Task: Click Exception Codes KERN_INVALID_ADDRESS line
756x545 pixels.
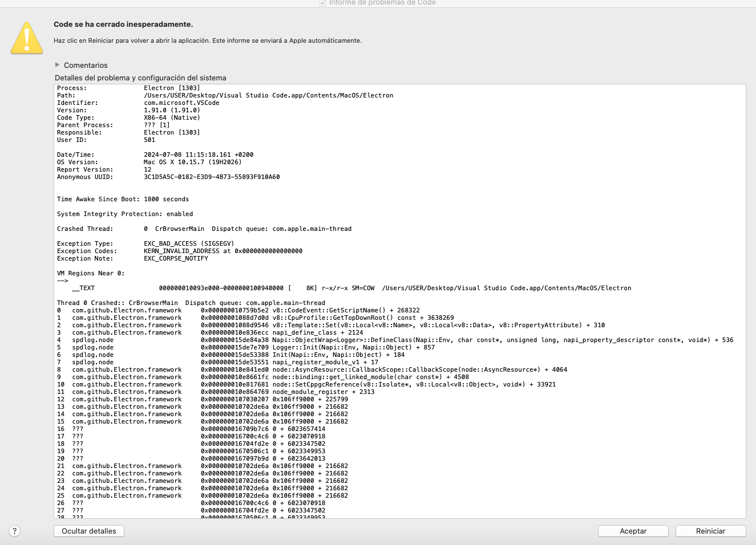Action: [180, 251]
